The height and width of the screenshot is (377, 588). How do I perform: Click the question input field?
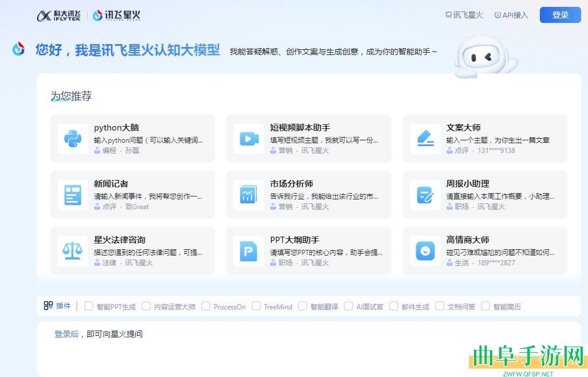309,348
